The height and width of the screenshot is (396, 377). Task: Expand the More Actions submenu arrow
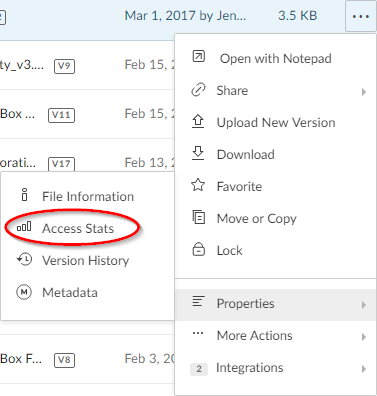click(x=364, y=337)
